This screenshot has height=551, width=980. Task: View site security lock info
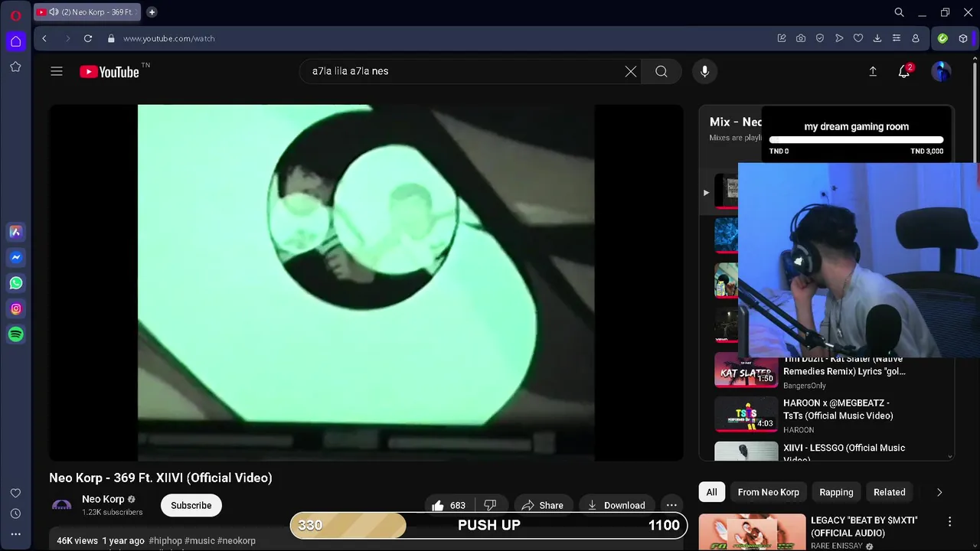pos(111,38)
